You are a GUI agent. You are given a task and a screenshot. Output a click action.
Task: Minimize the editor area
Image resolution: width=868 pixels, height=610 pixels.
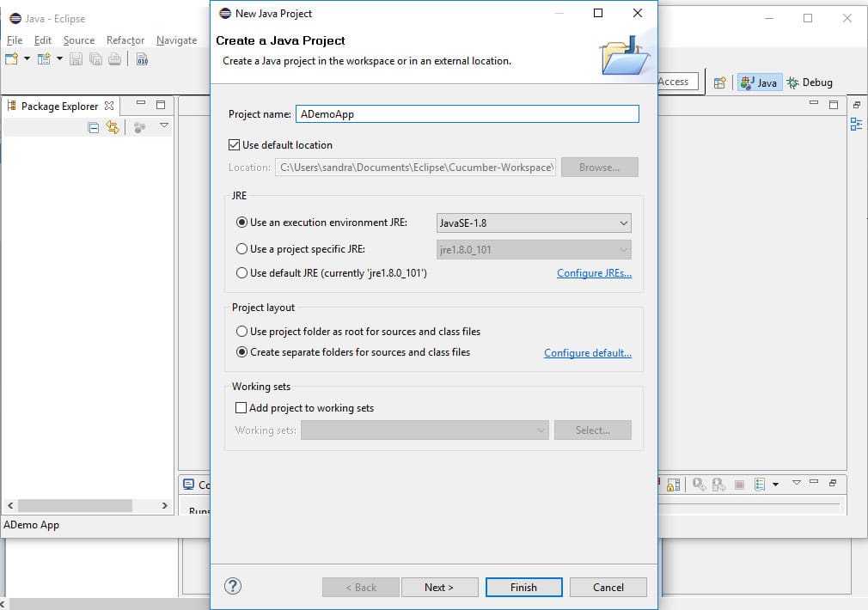tap(813, 103)
